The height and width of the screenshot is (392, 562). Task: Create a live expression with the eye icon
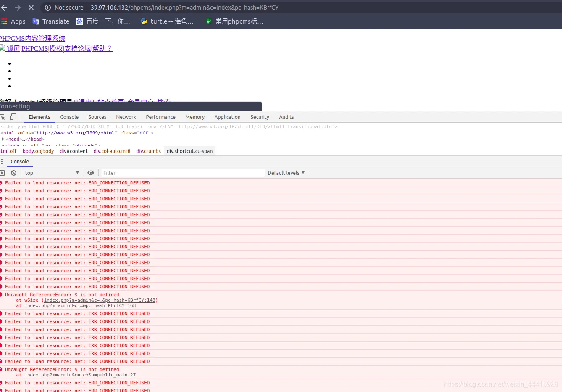[x=91, y=173]
